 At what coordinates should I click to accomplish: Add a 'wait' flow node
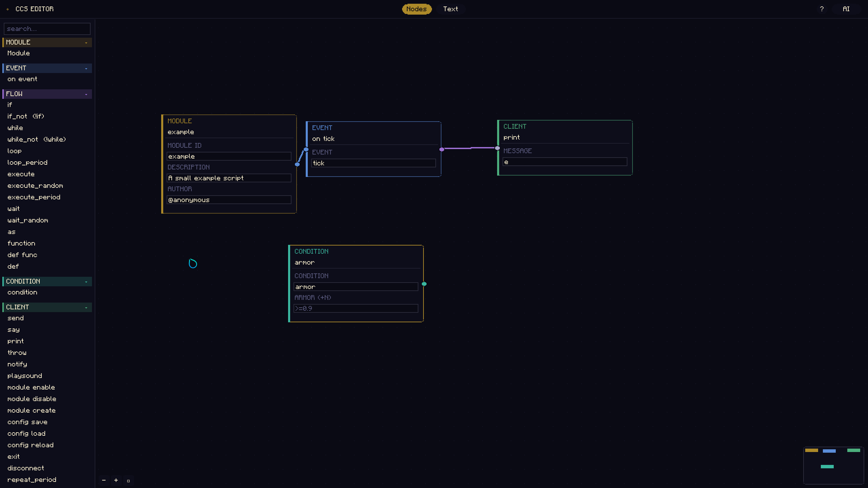(x=47, y=209)
